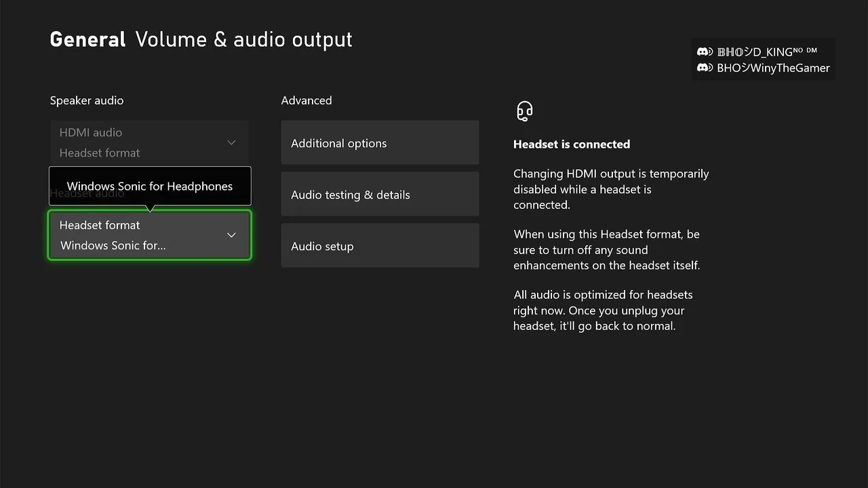This screenshot has height=488, width=868.
Task: Expand the HDMI audio dropdown chevron
Action: 231,142
